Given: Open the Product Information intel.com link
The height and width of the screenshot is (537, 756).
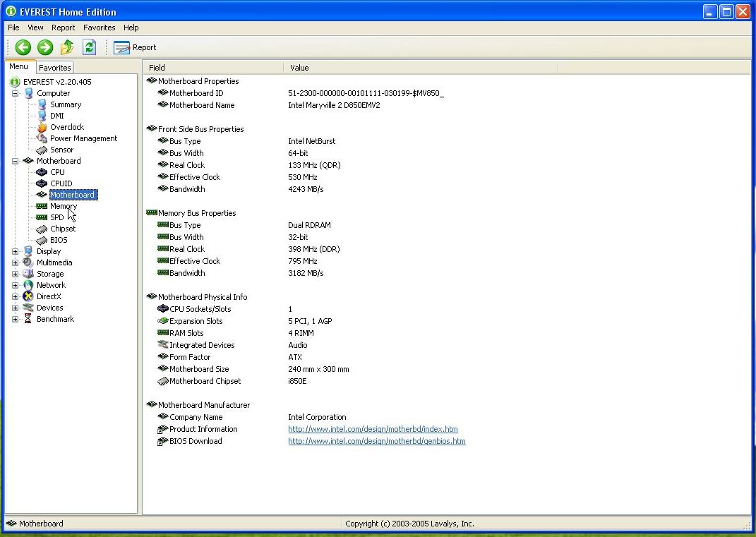Looking at the screenshot, I should (373, 429).
